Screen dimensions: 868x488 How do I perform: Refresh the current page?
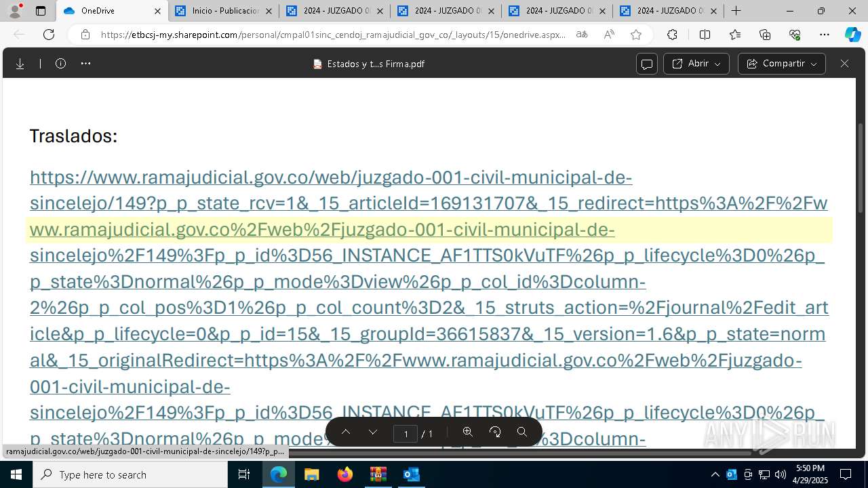coord(49,35)
